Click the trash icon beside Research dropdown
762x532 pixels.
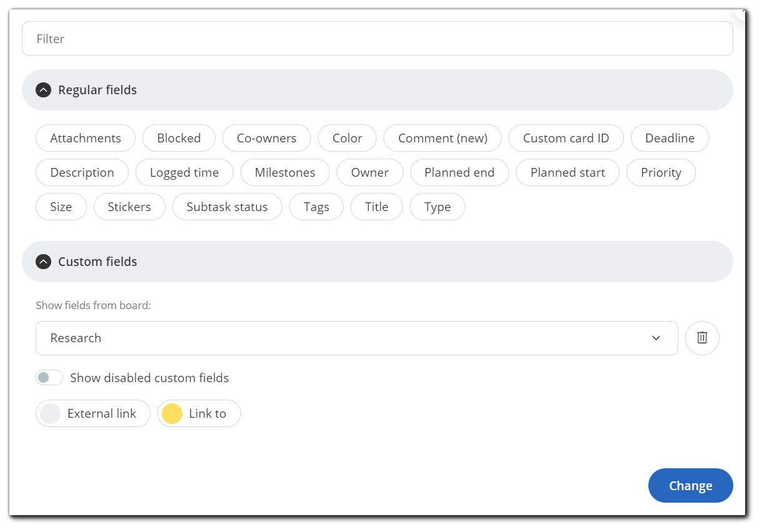click(x=702, y=338)
